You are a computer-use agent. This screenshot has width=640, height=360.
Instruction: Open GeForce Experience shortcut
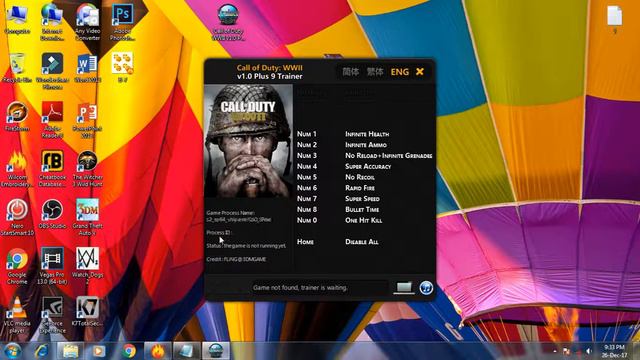pyautogui.click(x=52, y=314)
